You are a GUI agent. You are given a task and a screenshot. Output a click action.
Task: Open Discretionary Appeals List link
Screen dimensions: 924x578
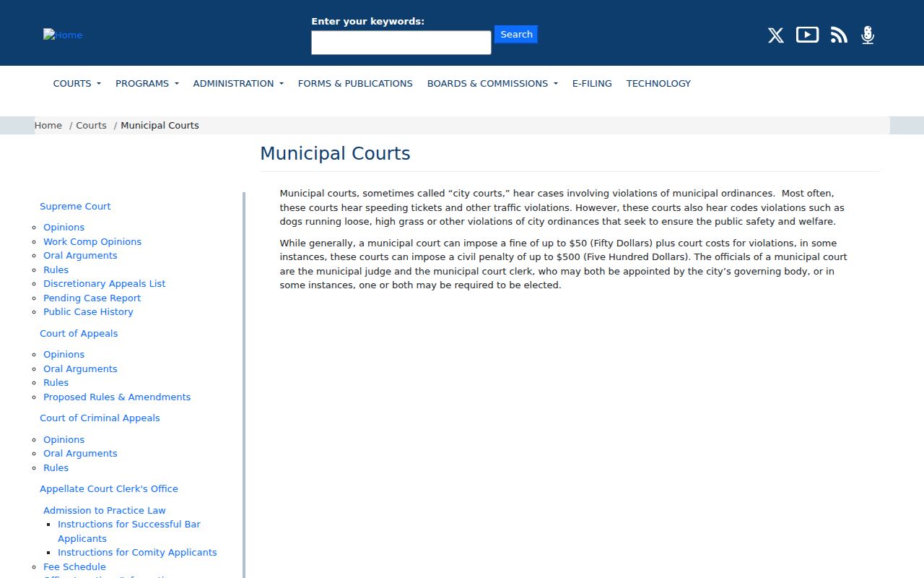coord(104,283)
